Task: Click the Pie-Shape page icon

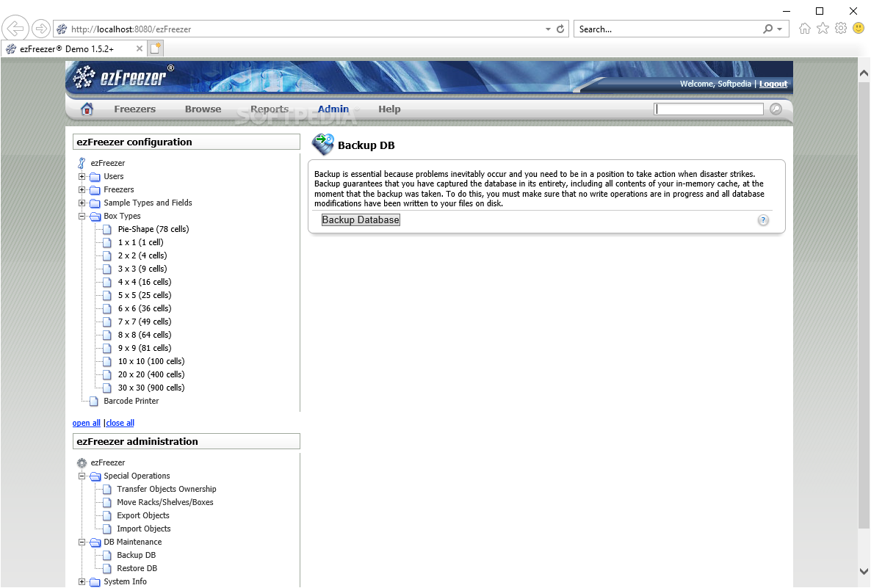Action: pos(107,229)
